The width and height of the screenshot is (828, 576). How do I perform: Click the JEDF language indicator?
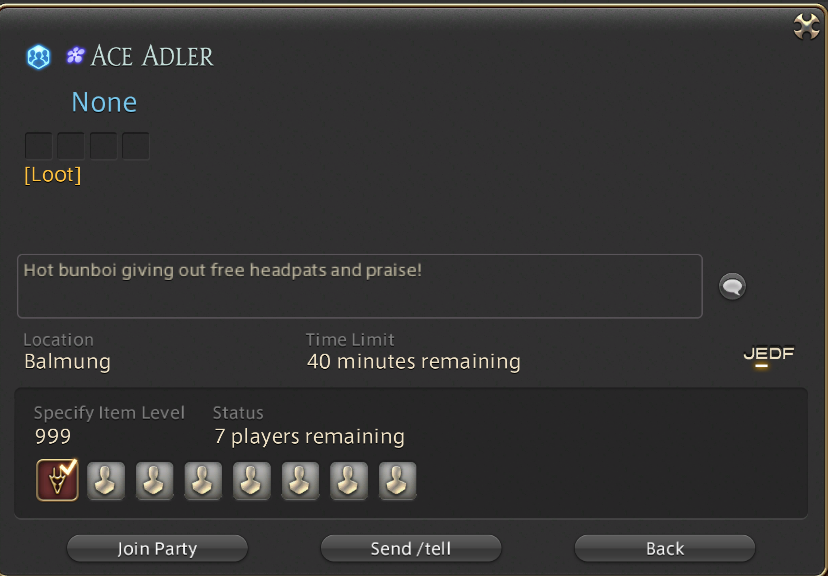coord(769,354)
